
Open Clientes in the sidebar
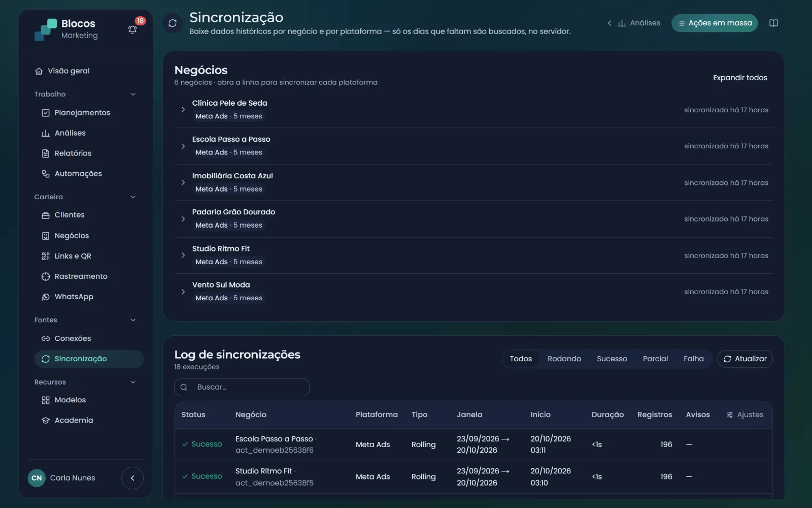point(89,215)
